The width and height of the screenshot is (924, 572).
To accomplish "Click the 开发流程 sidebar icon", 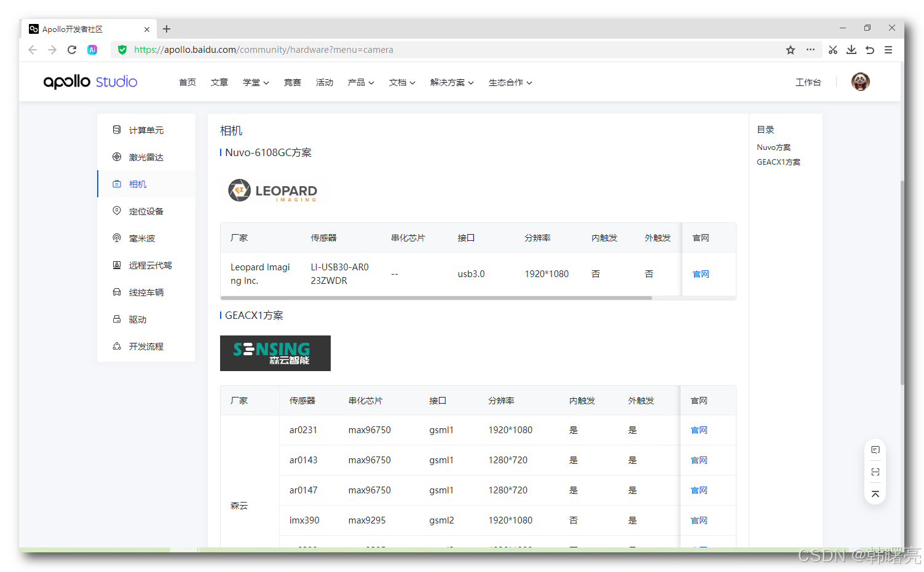I will click(x=117, y=346).
